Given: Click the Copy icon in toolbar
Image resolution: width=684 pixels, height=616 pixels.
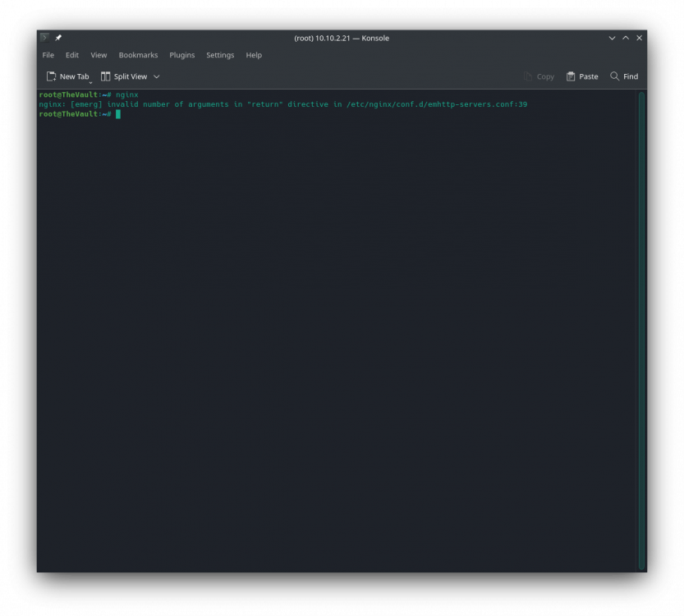Looking at the screenshot, I should tap(528, 76).
